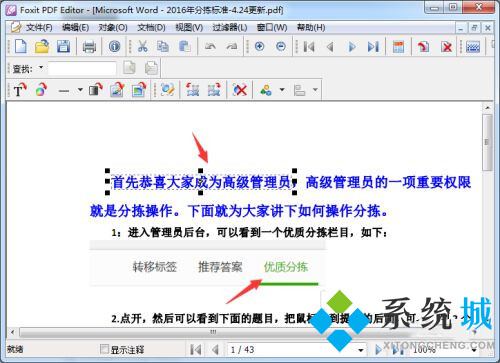The image size is (500, 363).
Task: Click the shade object rectangle tool
Action: coord(95,90)
